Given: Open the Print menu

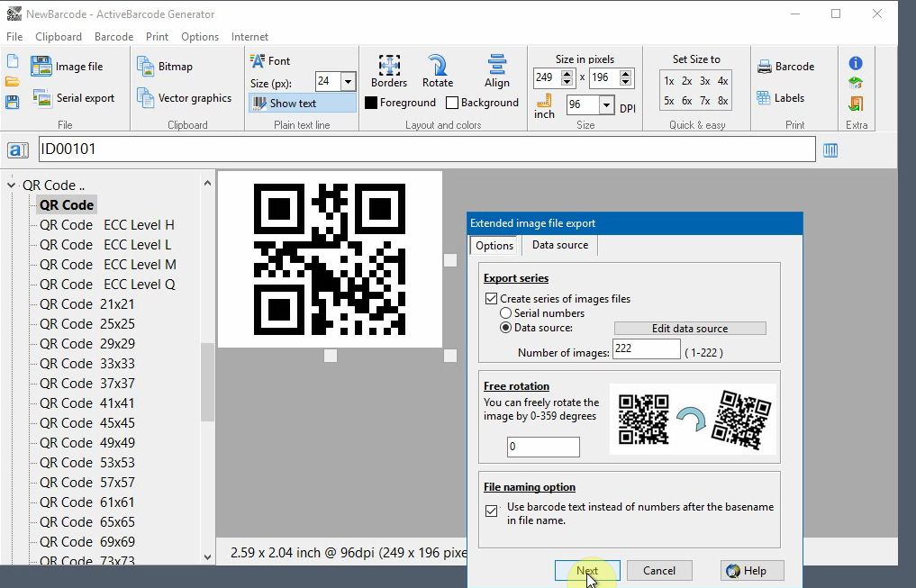Looking at the screenshot, I should pos(157,37).
